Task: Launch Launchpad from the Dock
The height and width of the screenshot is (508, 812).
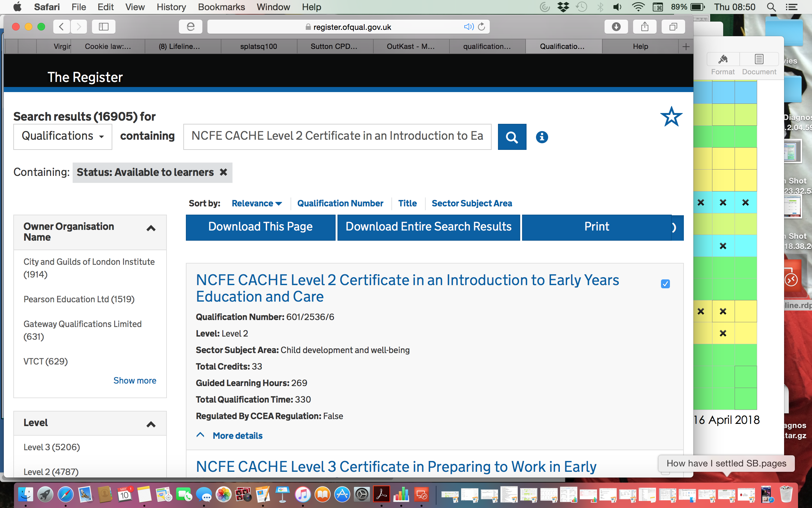Action: coord(45,494)
